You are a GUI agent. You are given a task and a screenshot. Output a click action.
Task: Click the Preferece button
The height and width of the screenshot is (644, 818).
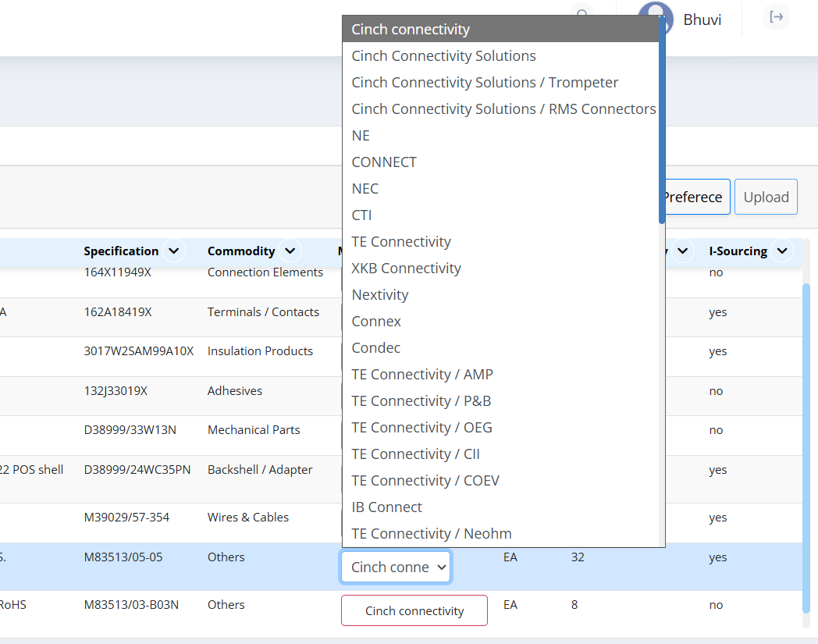(694, 197)
